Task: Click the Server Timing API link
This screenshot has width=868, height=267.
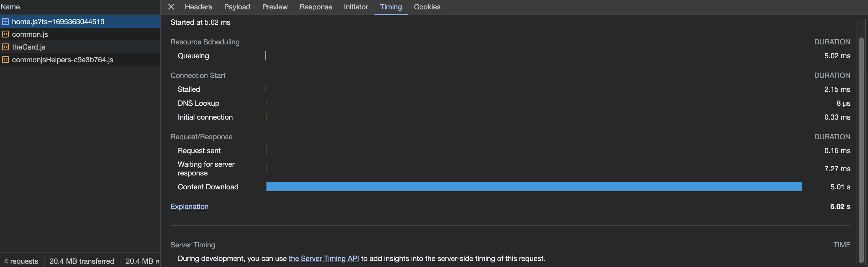Action: pos(324,259)
